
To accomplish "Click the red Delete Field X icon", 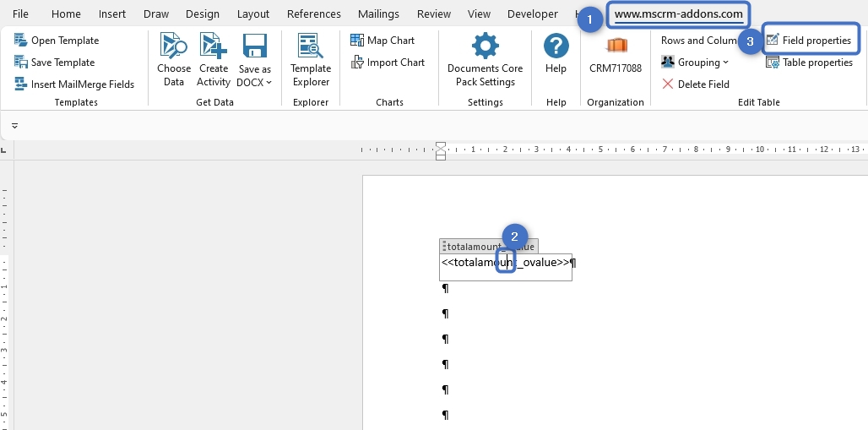I will click(x=668, y=84).
